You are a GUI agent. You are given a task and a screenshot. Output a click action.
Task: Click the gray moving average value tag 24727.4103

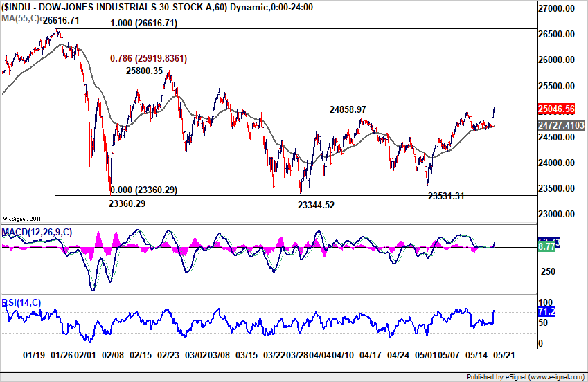click(x=562, y=125)
